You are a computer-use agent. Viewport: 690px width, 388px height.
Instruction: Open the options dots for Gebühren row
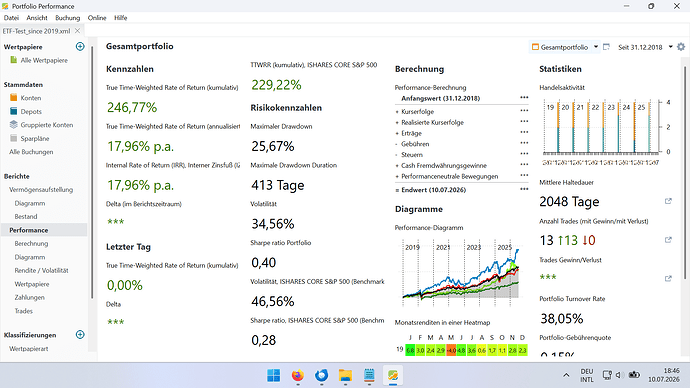tap(524, 143)
